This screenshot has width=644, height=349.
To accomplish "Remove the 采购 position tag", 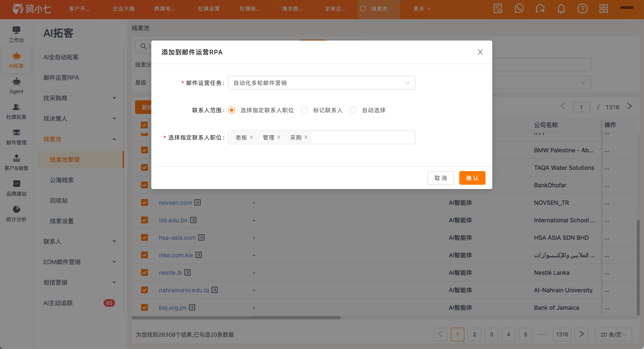I will [306, 137].
